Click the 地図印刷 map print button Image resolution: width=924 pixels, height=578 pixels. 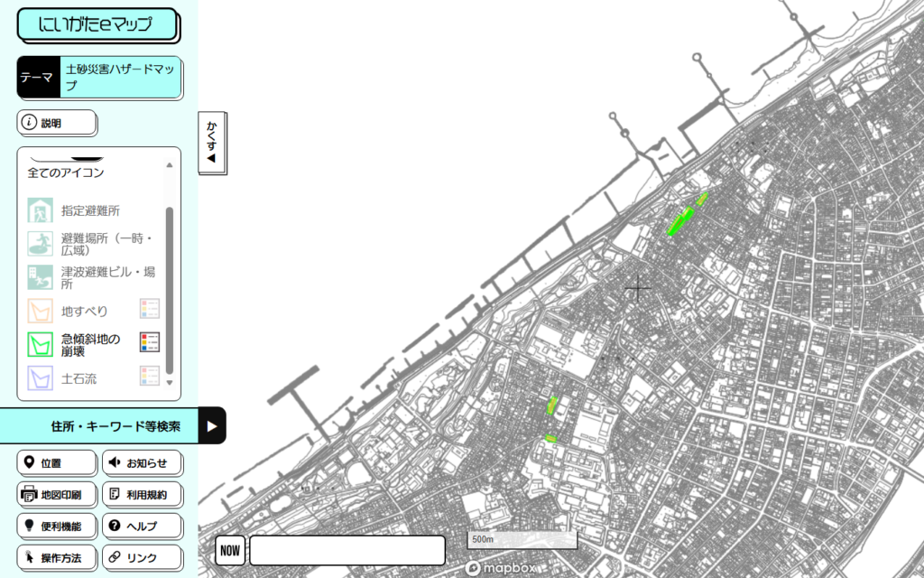pyautogui.click(x=56, y=495)
